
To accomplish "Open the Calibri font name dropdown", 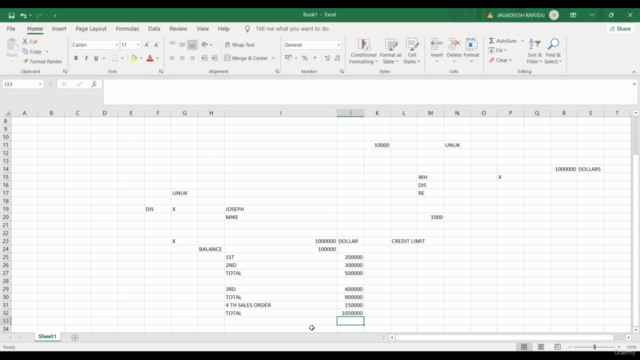I will point(117,45).
